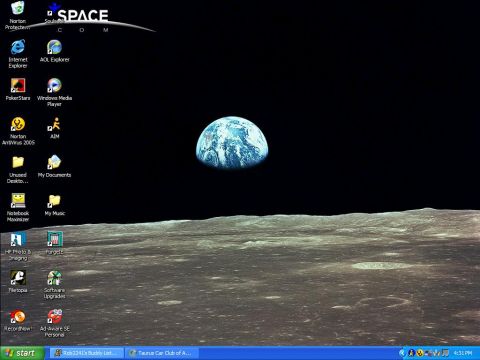The image size is (480, 360).
Task: Open the My Music folder shortcut
Action: (x=54, y=201)
